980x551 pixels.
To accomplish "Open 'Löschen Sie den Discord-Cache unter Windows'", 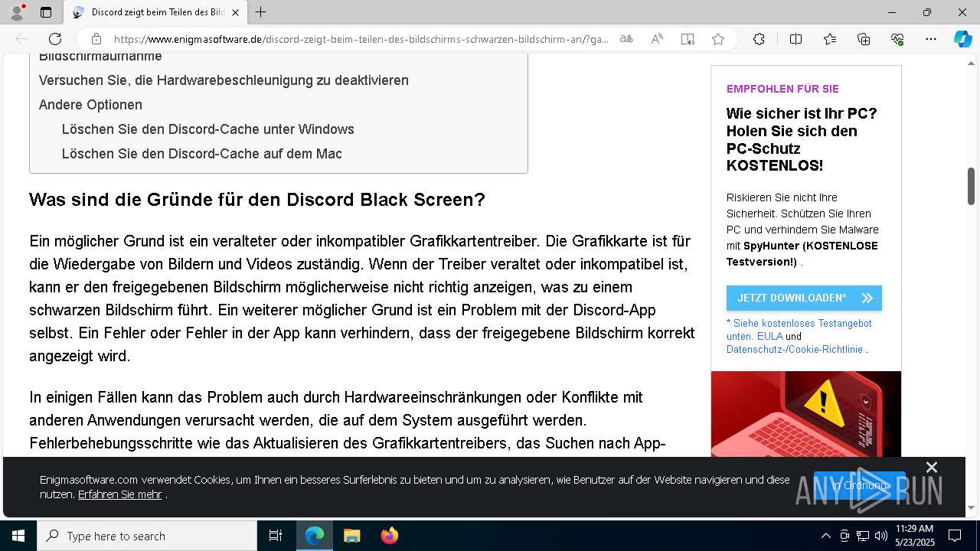I will click(208, 129).
